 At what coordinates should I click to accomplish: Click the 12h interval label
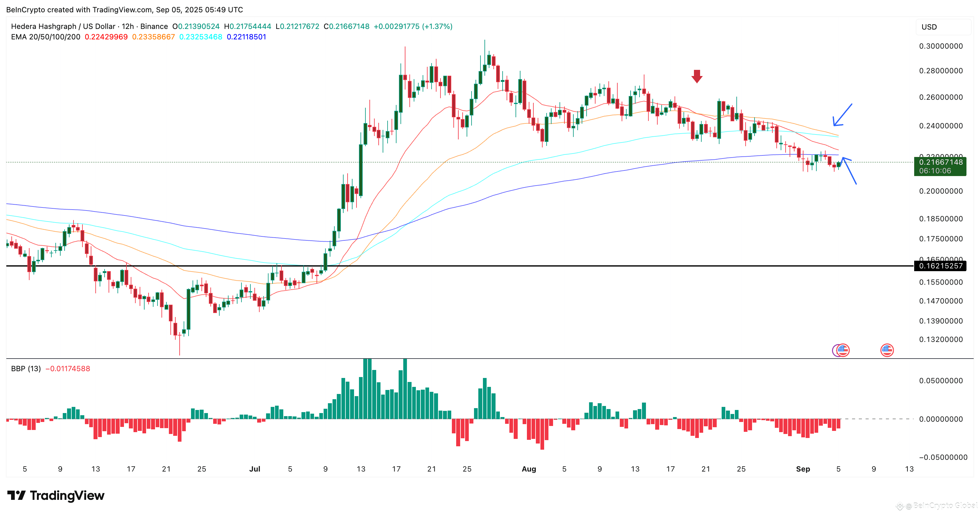(128, 26)
